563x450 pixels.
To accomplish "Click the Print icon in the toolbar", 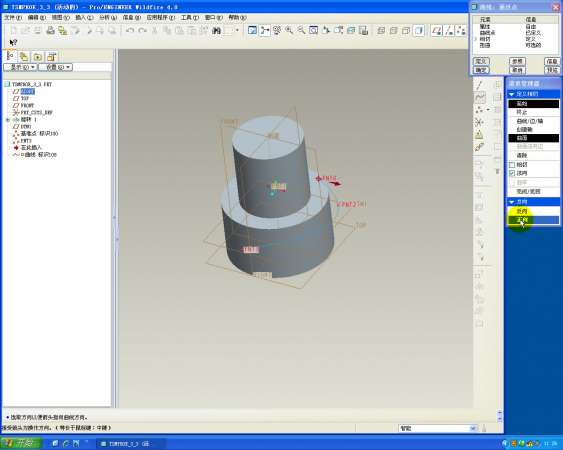I will pos(50,31).
